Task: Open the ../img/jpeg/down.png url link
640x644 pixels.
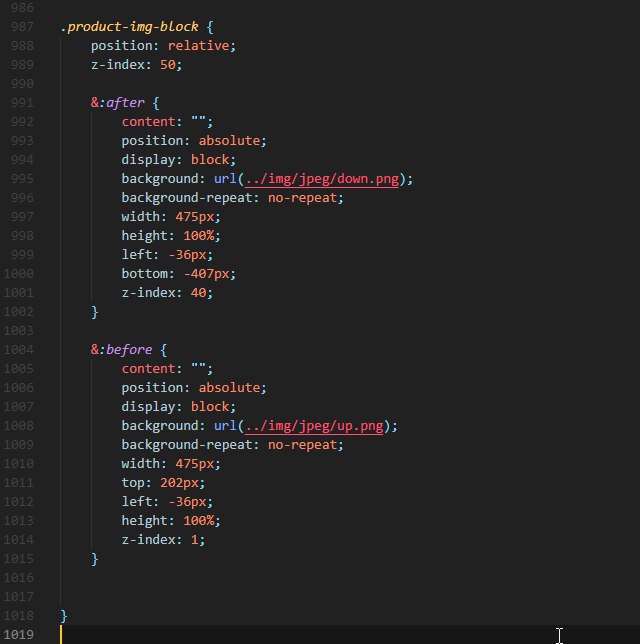Action: tap(322, 179)
